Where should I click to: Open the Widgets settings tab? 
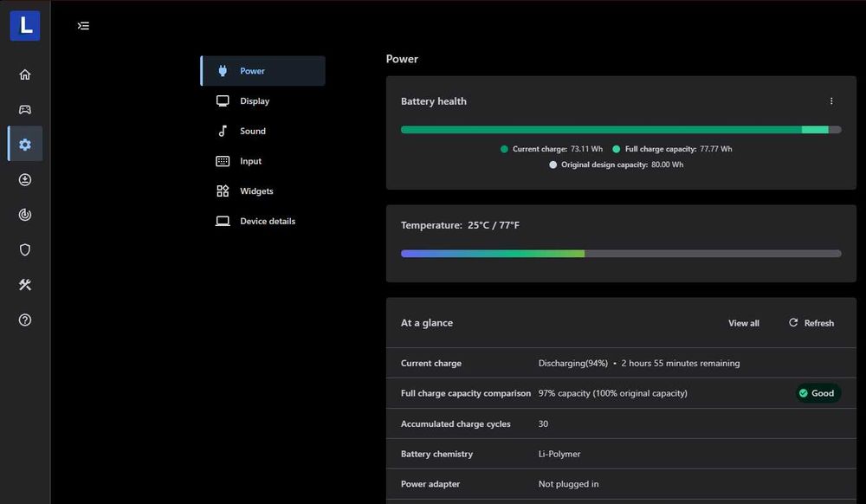[263, 191]
